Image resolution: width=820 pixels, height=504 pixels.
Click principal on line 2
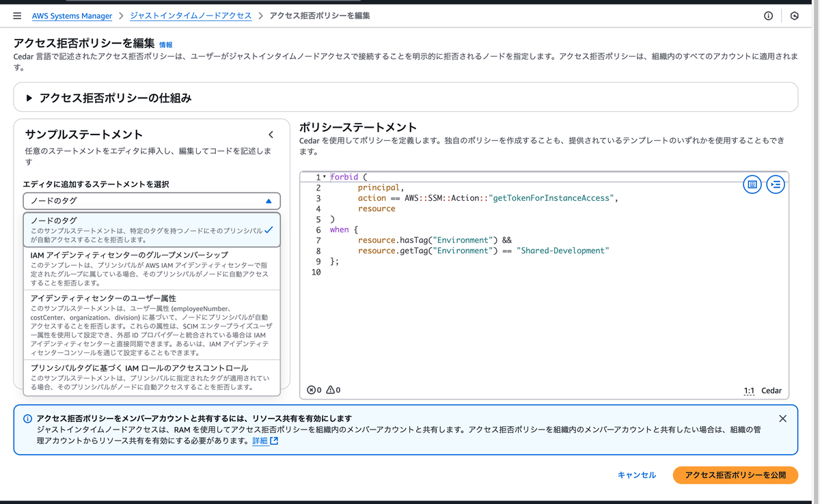[x=379, y=187]
